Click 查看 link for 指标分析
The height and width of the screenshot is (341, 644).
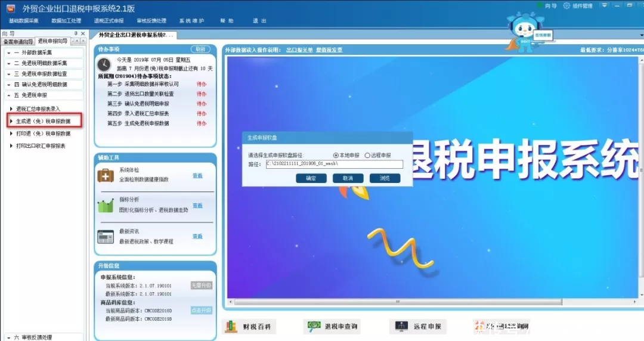coord(197,206)
